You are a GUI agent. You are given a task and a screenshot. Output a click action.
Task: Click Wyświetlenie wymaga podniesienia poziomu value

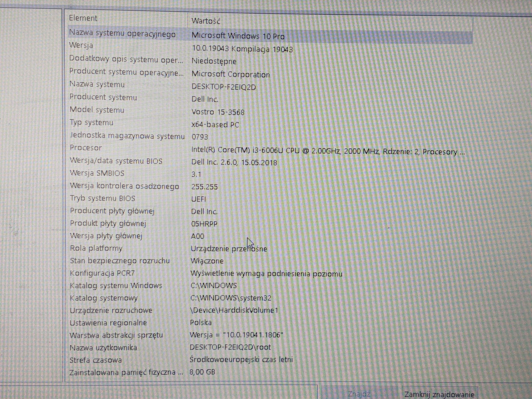click(266, 274)
